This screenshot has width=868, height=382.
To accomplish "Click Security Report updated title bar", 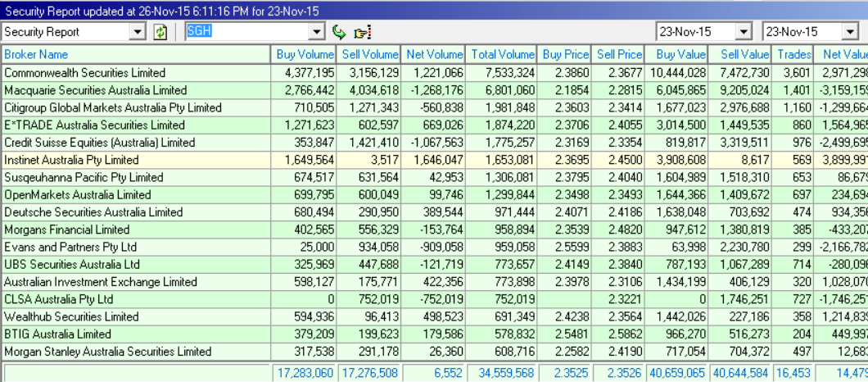I will pyautogui.click(x=434, y=11).
